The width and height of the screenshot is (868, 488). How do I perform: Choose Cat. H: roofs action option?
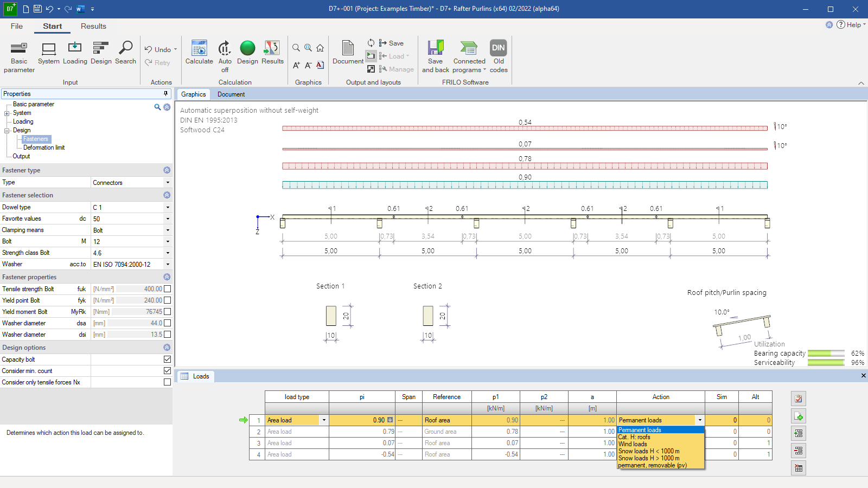[x=634, y=437]
